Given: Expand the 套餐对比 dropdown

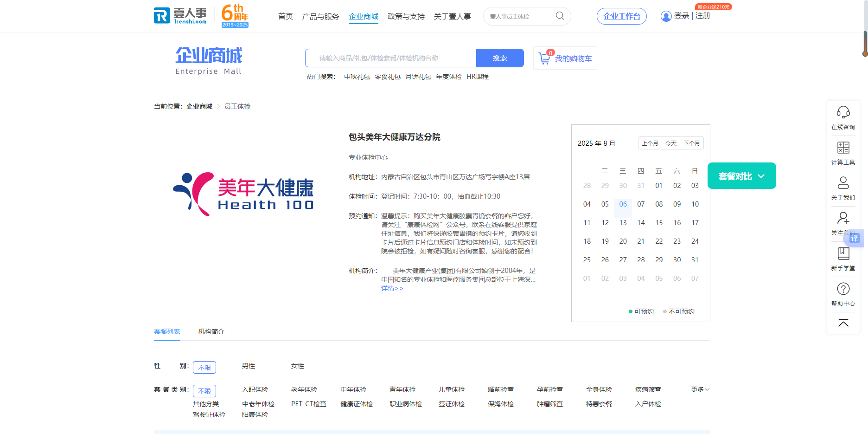Looking at the screenshot, I should click(x=741, y=176).
